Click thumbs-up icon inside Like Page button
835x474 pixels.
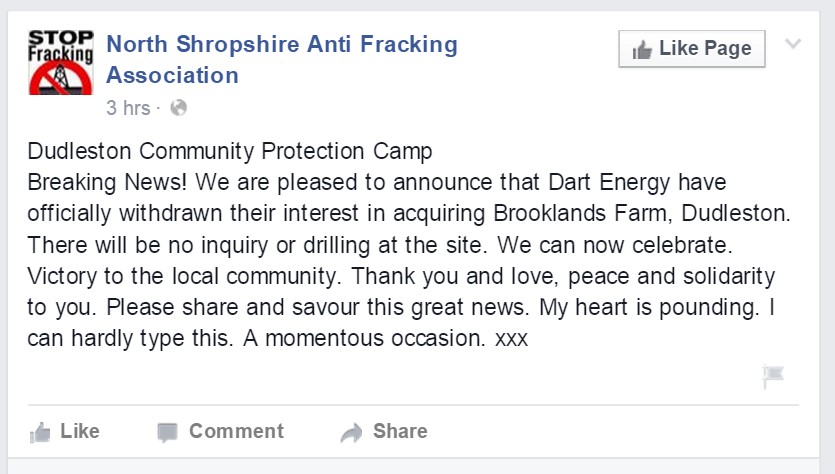point(642,49)
